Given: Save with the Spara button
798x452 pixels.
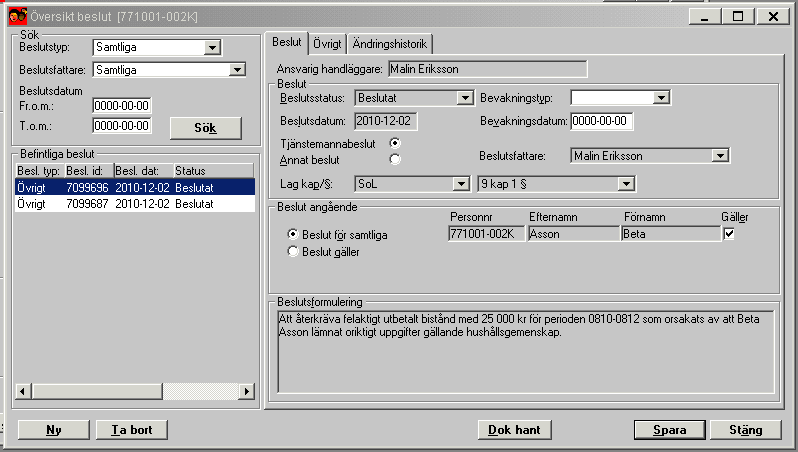Looking at the screenshot, I should [670, 430].
